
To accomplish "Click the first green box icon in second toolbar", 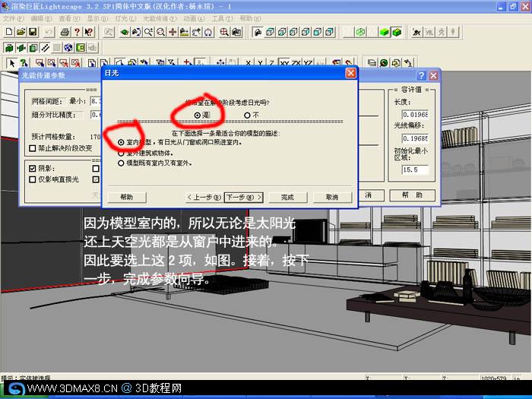I will 9,48.
